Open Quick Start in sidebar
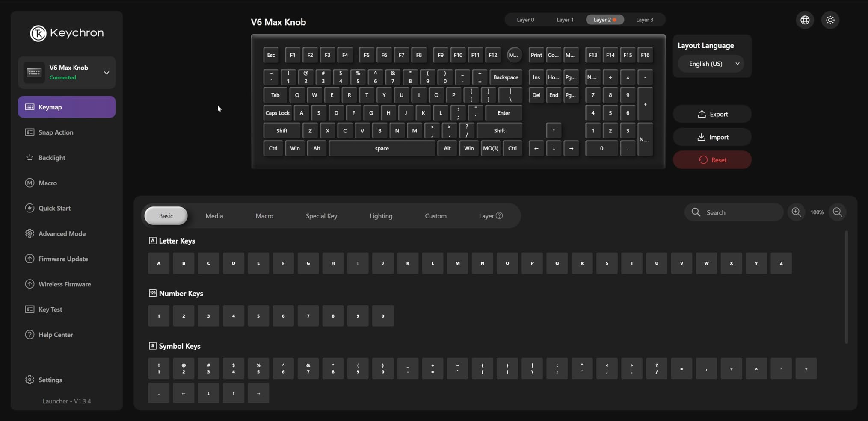This screenshot has width=868, height=421. coord(67,208)
